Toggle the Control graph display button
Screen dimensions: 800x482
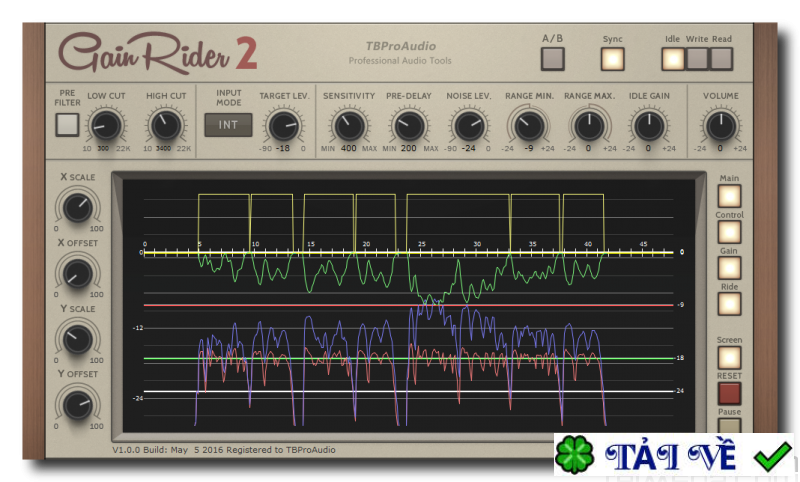[730, 232]
